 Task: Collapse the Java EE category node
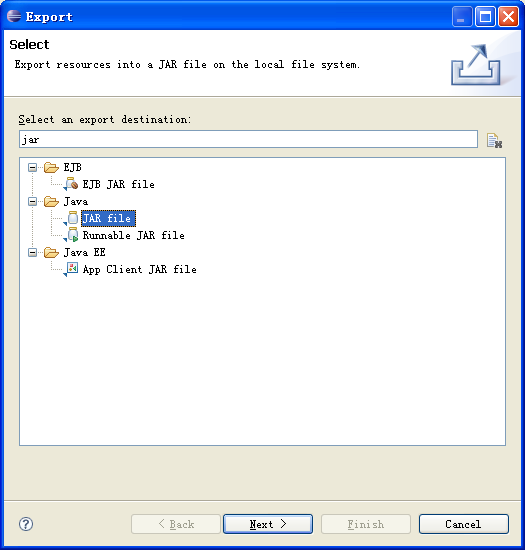tap(32, 253)
